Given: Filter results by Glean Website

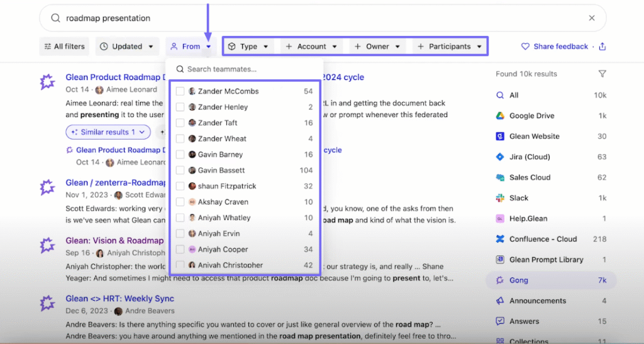Looking at the screenshot, I should click(x=551, y=136).
